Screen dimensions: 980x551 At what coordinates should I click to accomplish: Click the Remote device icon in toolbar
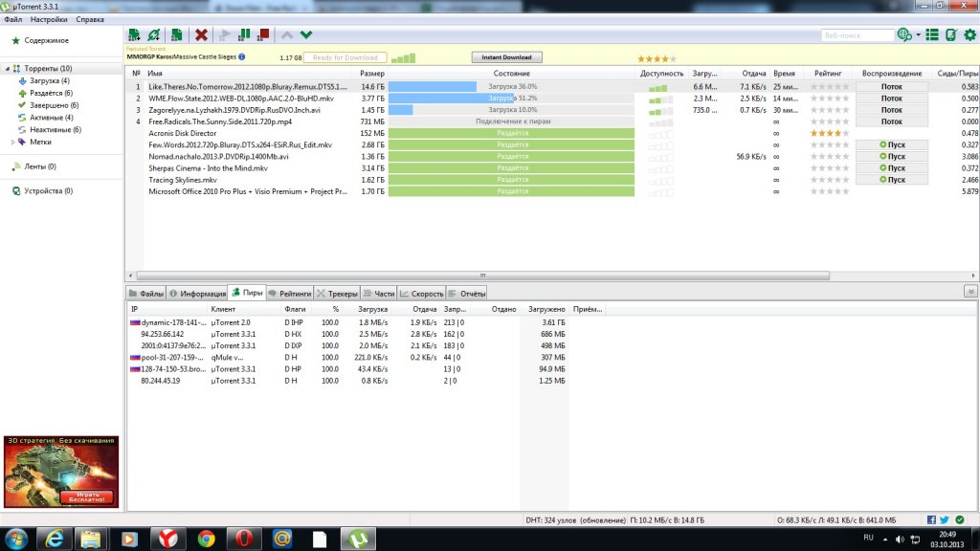[951, 35]
